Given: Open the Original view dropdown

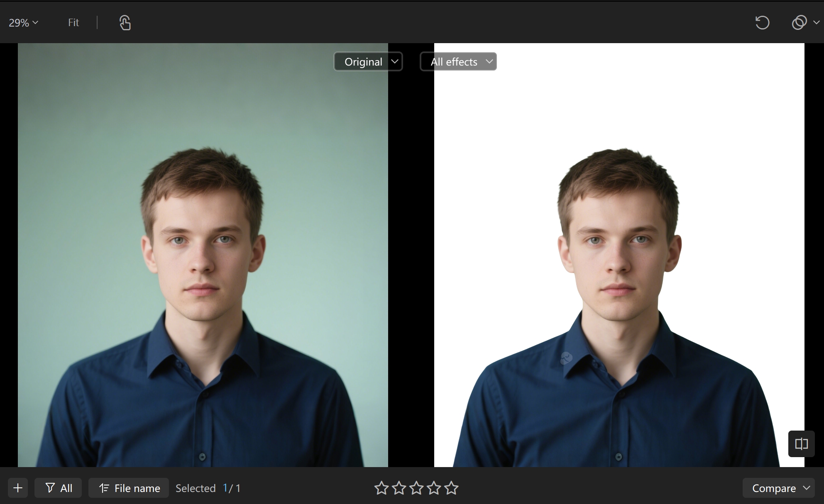Looking at the screenshot, I should pos(368,61).
